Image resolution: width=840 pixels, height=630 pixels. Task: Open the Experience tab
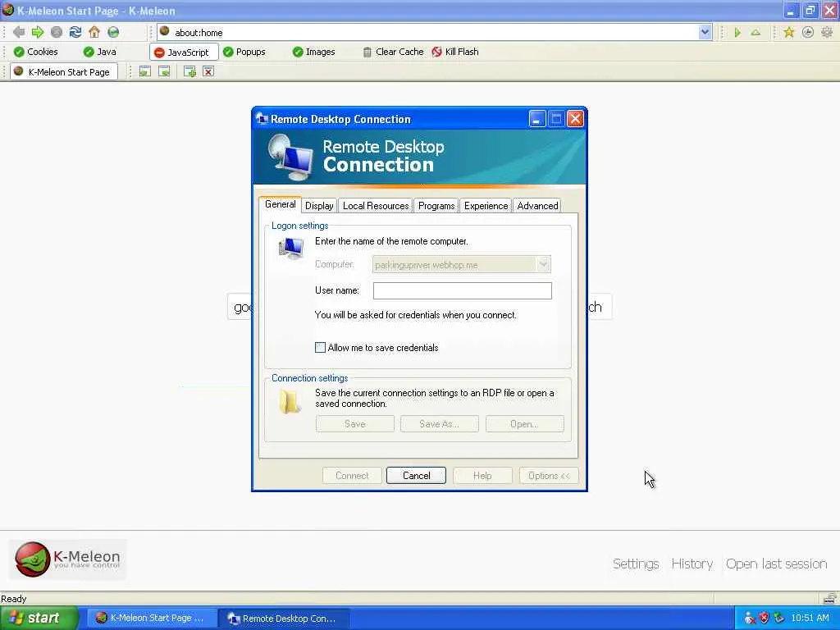tap(486, 206)
